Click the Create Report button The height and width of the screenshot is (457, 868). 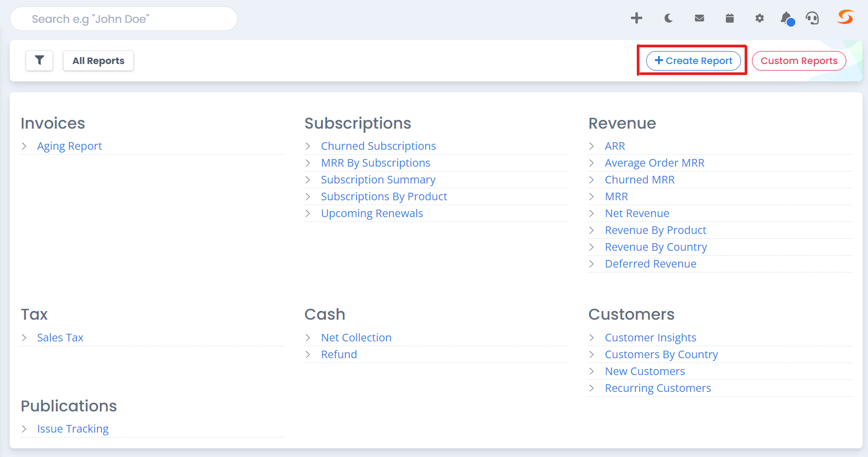693,61
